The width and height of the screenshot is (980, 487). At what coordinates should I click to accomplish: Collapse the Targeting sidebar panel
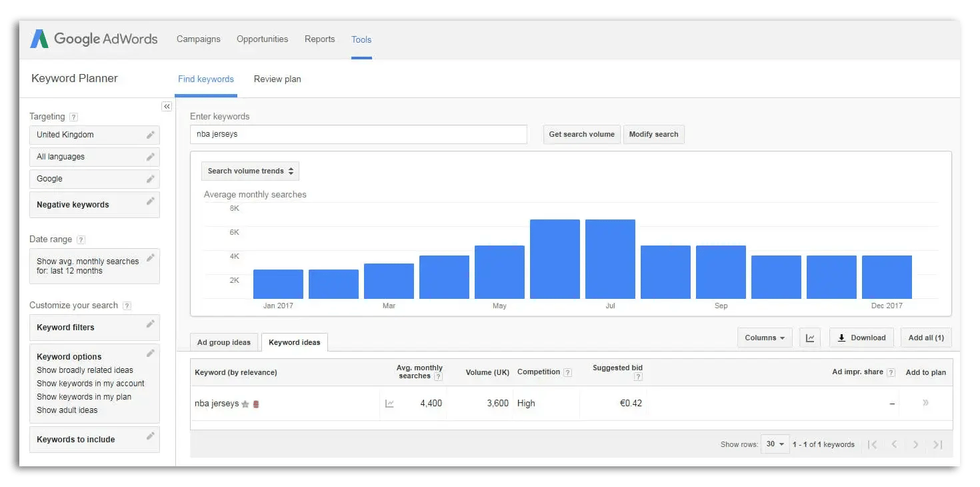(x=167, y=106)
